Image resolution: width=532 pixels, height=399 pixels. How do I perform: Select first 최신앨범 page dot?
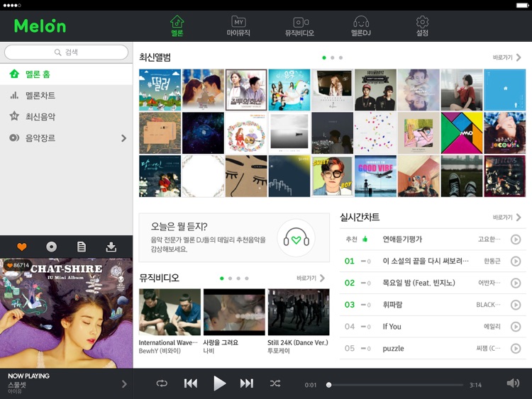click(x=324, y=57)
